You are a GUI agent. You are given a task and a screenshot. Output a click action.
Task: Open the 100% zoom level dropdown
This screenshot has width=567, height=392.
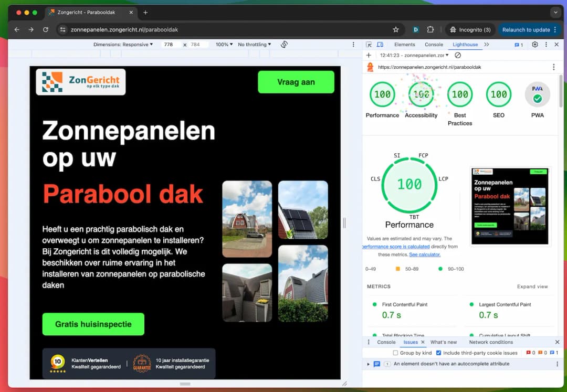tap(224, 45)
